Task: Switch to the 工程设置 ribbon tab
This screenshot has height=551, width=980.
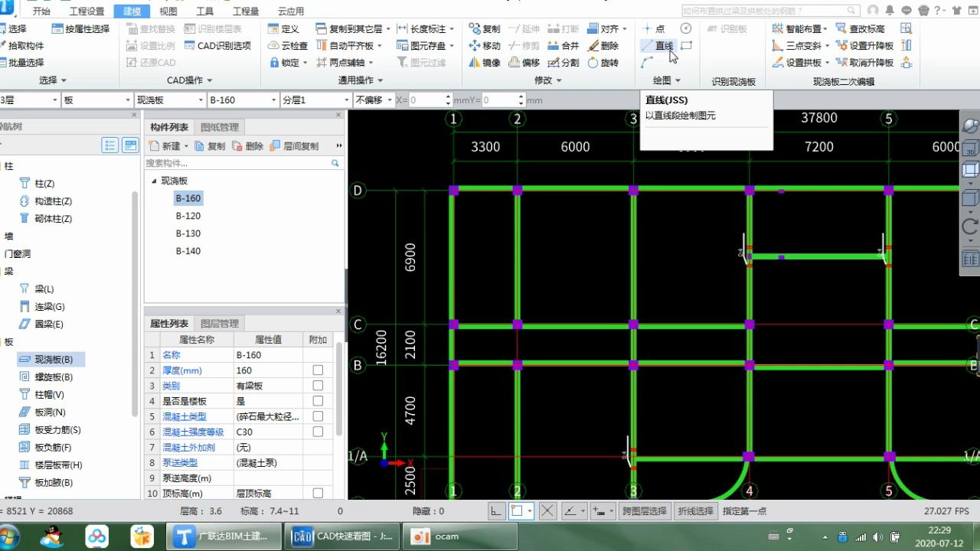Action: [x=87, y=11]
